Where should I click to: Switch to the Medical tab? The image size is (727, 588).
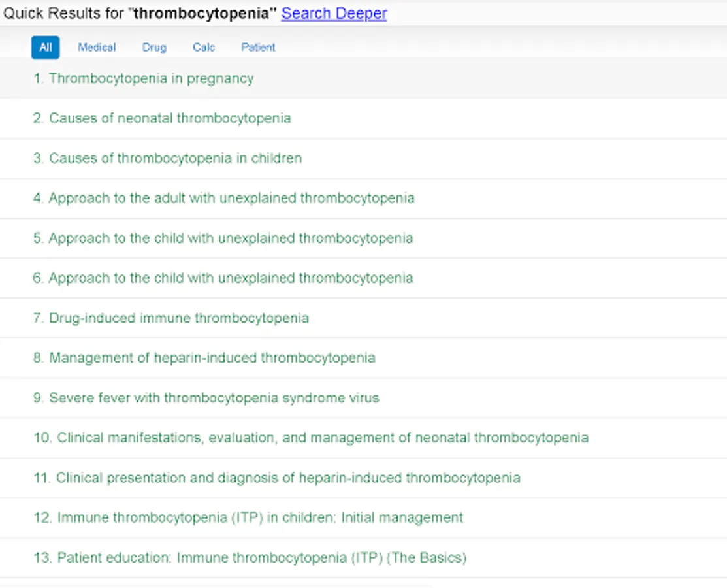point(97,47)
